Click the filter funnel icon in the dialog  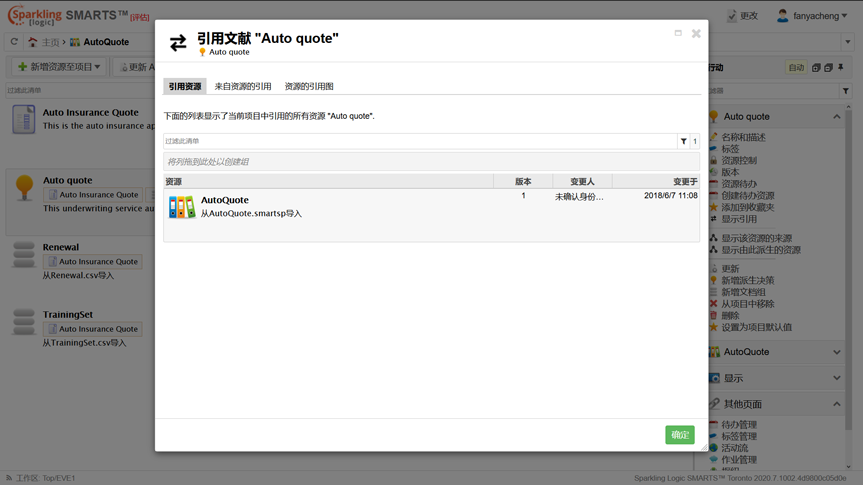click(684, 142)
